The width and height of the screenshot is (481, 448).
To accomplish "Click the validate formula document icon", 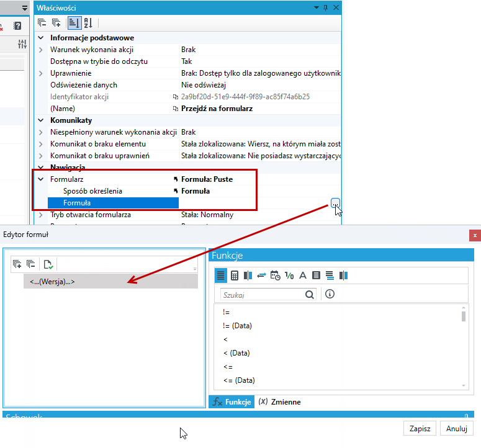I will (48, 264).
